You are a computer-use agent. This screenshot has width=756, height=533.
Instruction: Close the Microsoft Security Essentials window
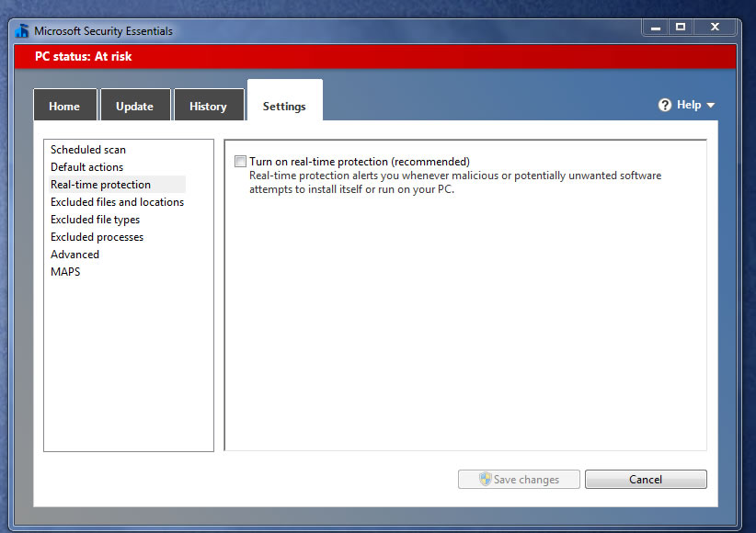[x=715, y=28]
